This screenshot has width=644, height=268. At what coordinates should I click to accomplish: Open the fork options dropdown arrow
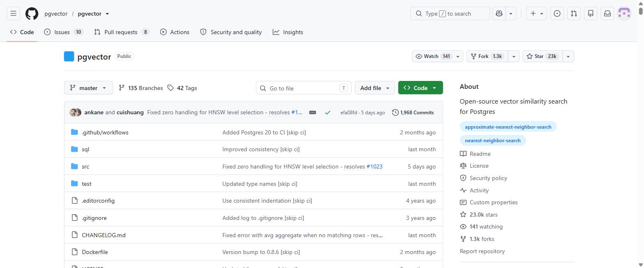click(514, 56)
